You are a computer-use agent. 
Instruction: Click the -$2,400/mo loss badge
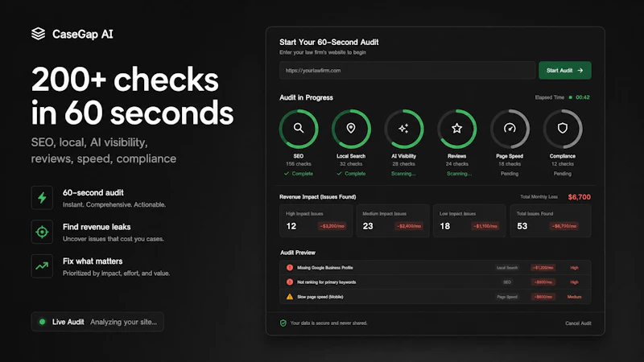pos(409,226)
